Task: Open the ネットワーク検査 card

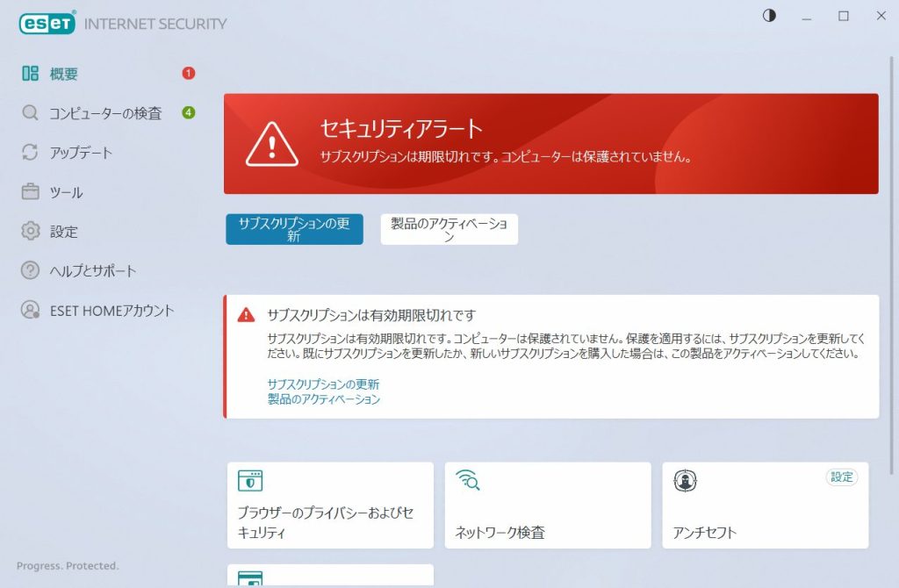Action: tap(548, 505)
